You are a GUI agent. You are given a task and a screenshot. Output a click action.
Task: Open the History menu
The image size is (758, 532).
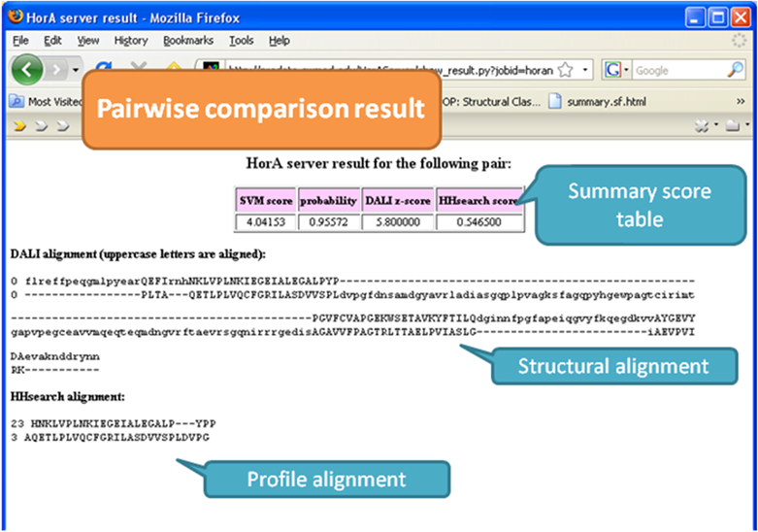(131, 41)
